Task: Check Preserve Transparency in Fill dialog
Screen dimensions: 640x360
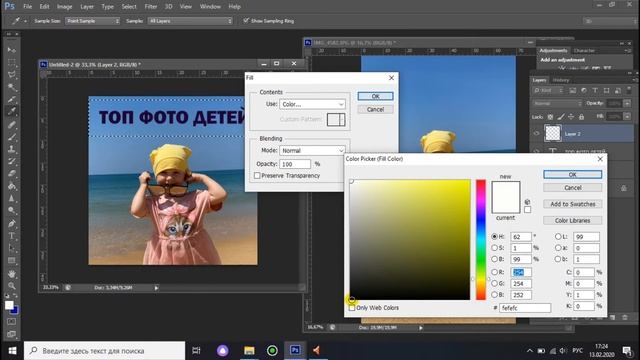Action: pos(257,176)
